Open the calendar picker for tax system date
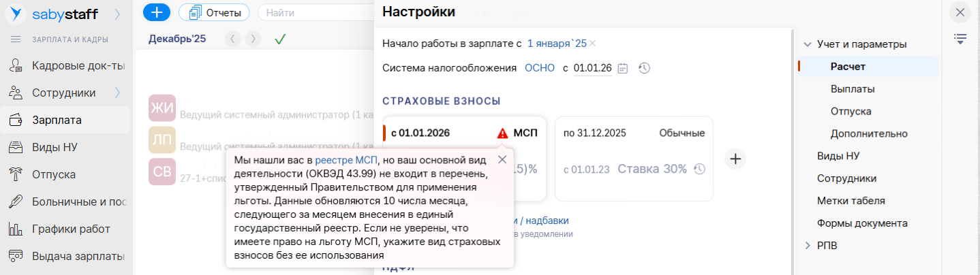 (622, 68)
